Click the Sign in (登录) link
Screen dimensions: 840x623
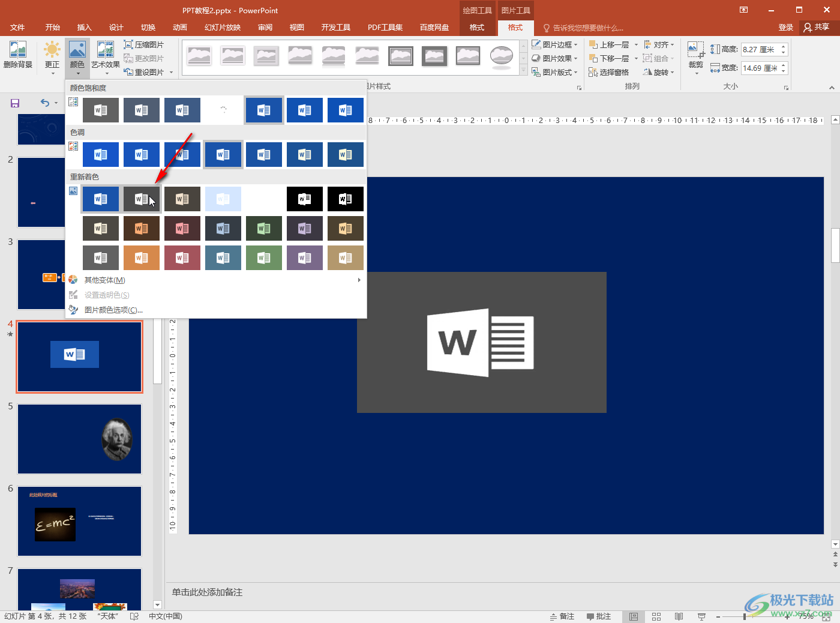786,28
